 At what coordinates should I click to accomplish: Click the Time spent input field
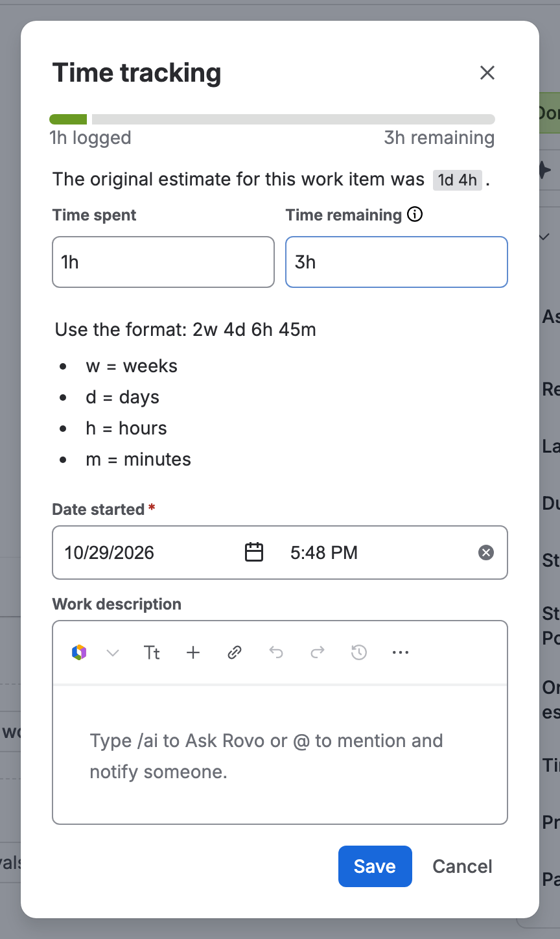(x=163, y=262)
